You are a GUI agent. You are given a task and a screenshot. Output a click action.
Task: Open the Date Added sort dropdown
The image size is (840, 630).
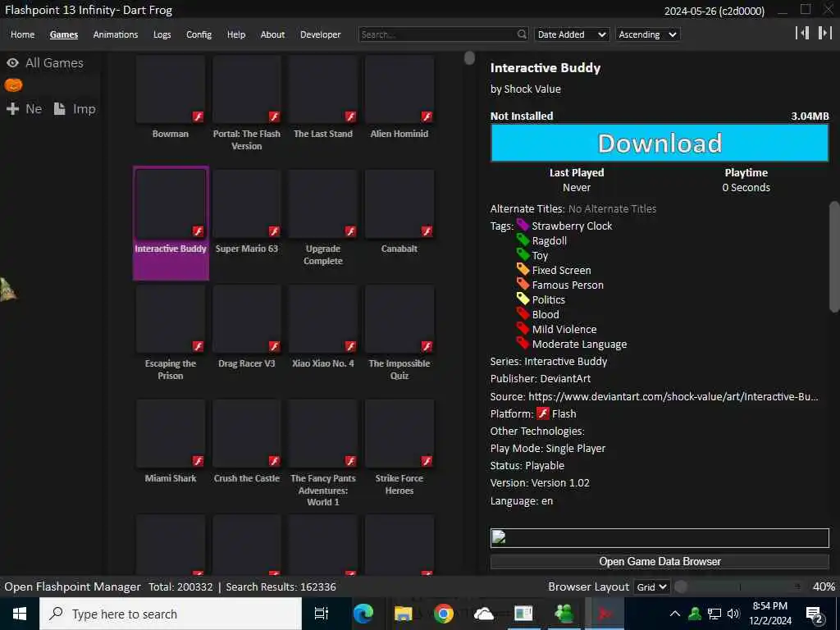[572, 34]
